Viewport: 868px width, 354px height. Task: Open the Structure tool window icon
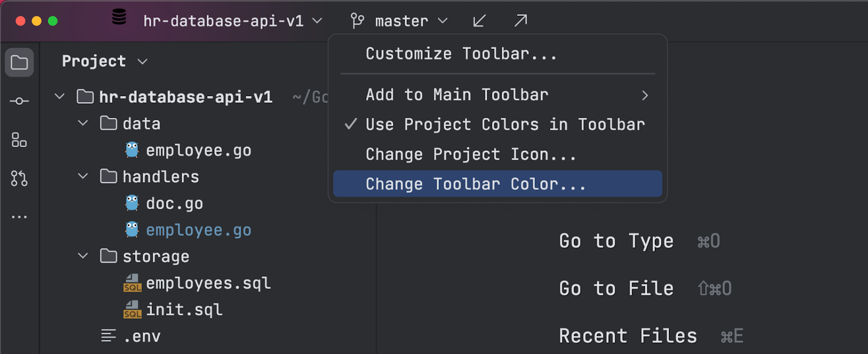coord(20,140)
